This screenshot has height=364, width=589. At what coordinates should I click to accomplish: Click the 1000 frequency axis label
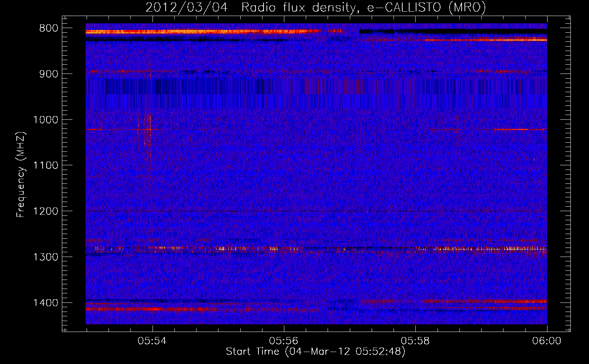click(46, 120)
